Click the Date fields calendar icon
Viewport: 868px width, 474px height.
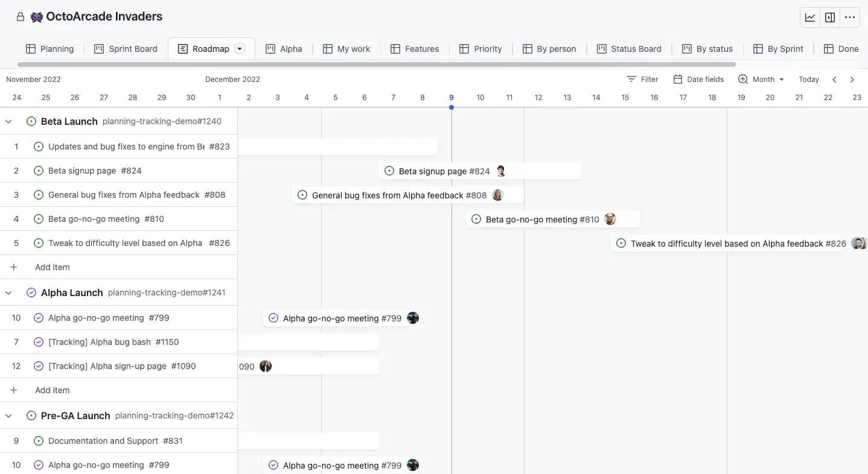pos(678,79)
